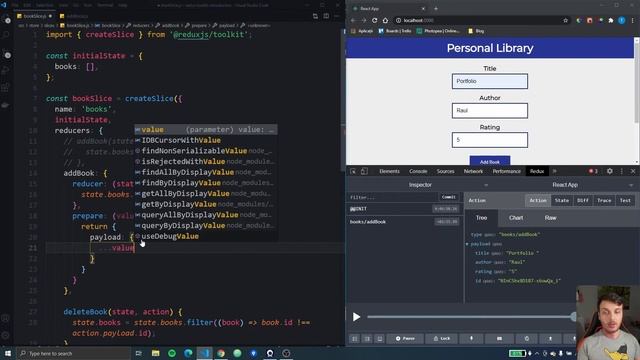This screenshot has width=640, height=360.
Task: Play the Redux DevTools action slider
Action: (356, 317)
